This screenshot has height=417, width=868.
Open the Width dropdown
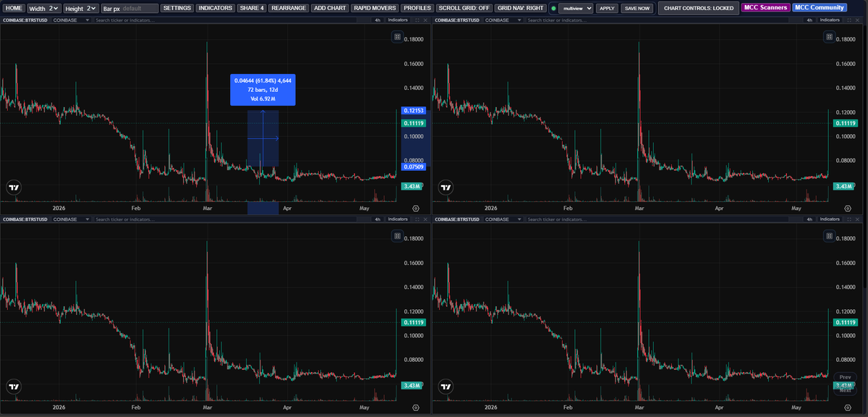(44, 8)
